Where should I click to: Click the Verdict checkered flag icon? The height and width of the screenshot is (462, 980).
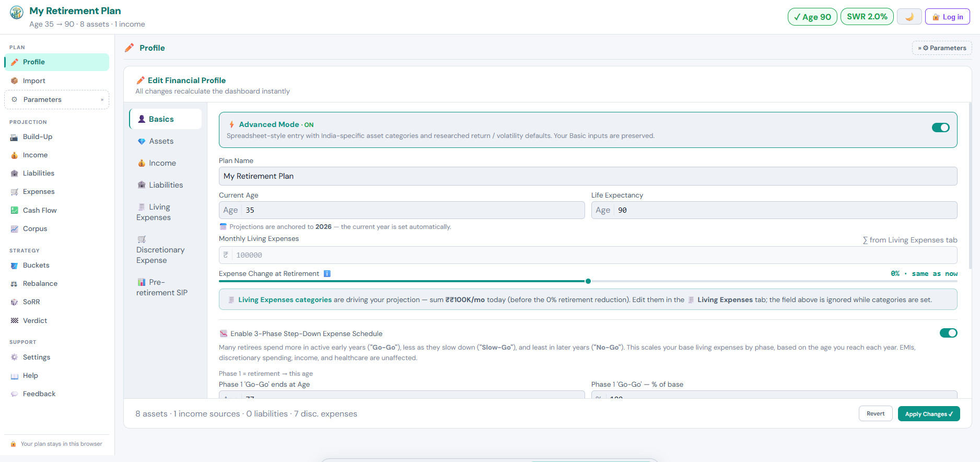pyautogui.click(x=15, y=321)
